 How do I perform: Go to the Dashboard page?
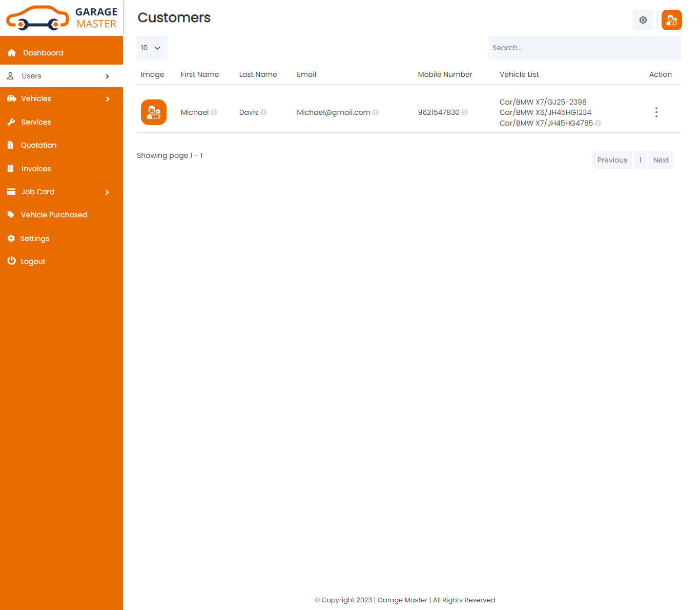point(43,53)
